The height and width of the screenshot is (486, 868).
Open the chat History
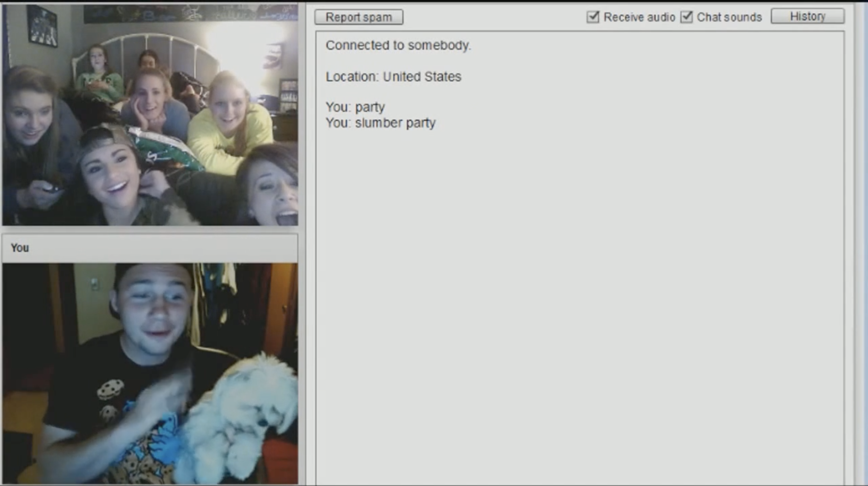click(x=807, y=16)
